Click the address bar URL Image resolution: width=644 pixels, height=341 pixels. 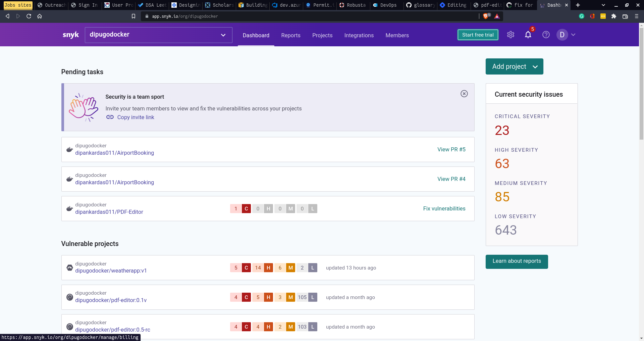tap(185, 16)
